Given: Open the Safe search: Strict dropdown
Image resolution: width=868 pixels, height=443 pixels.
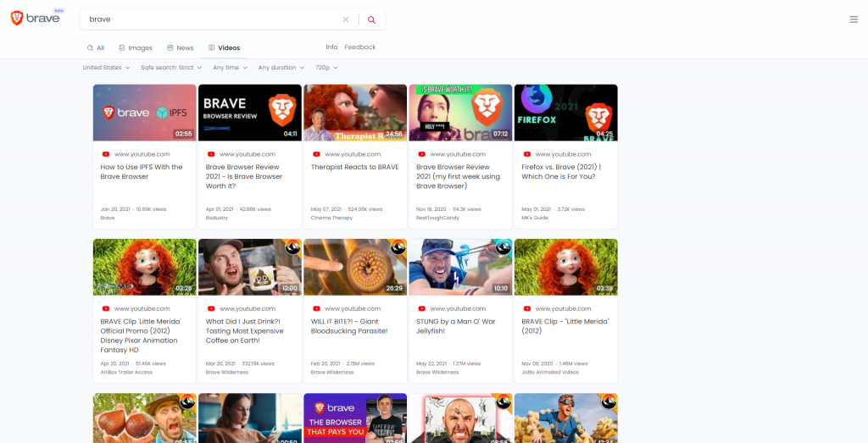Looking at the screenshot, I should pos(172,68).
